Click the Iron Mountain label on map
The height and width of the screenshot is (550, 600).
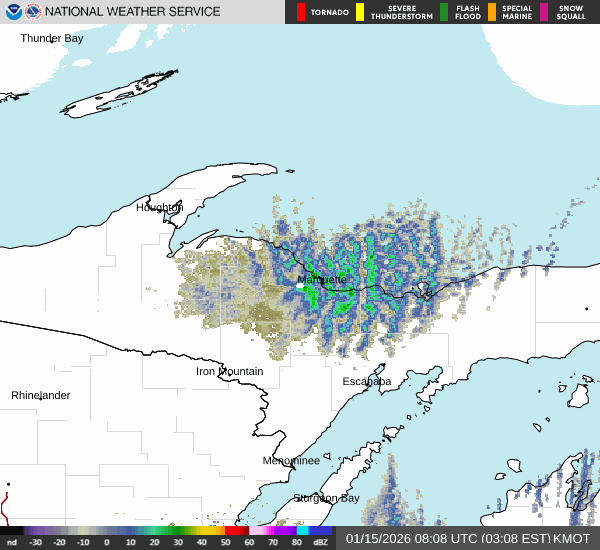229,371
